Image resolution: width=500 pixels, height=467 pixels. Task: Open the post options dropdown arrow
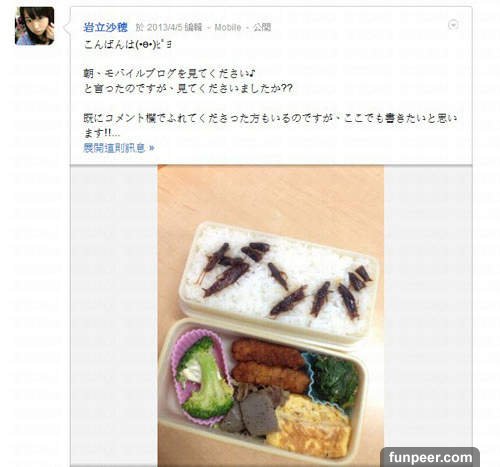tap(453, 25)
